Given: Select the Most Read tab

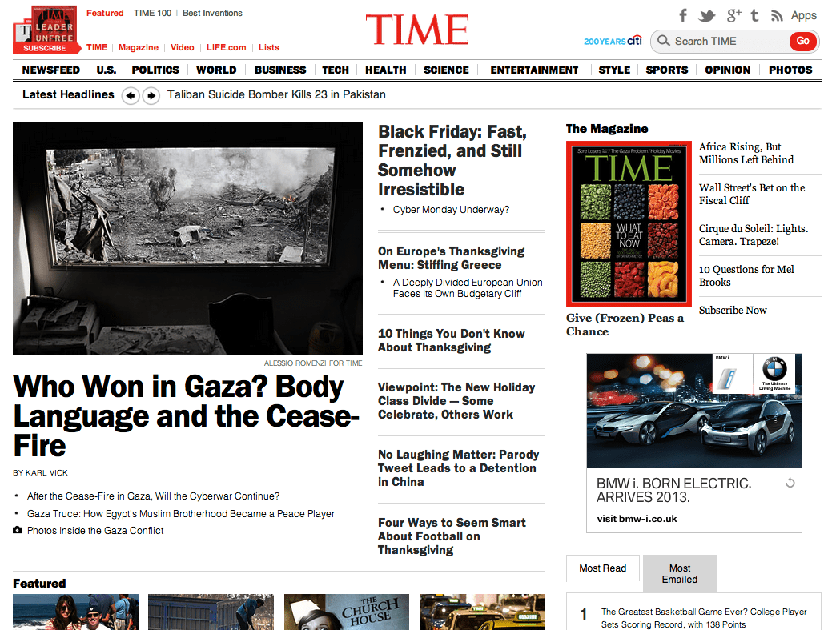Looking at the screenshot, I should [x=602, y=568].
